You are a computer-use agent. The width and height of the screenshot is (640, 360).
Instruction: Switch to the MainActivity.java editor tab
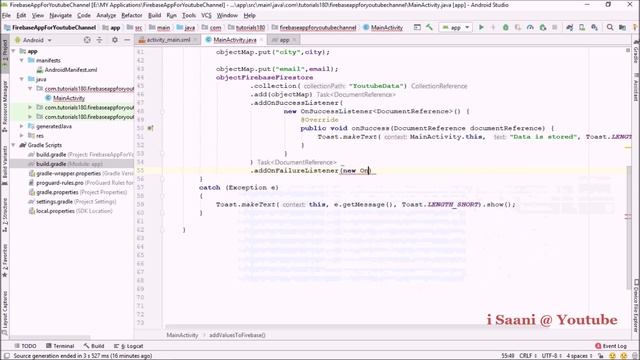(235, 40)
